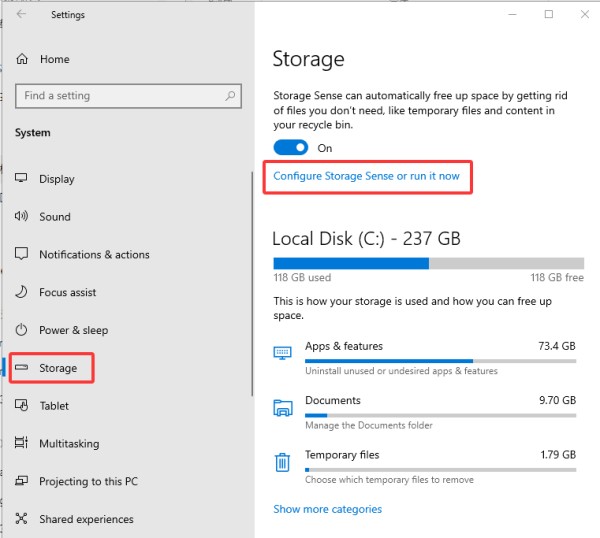This screenshot has width=600, height=538.
Task: Click the Shared experiences icon
Action: [x=21, y=518]
